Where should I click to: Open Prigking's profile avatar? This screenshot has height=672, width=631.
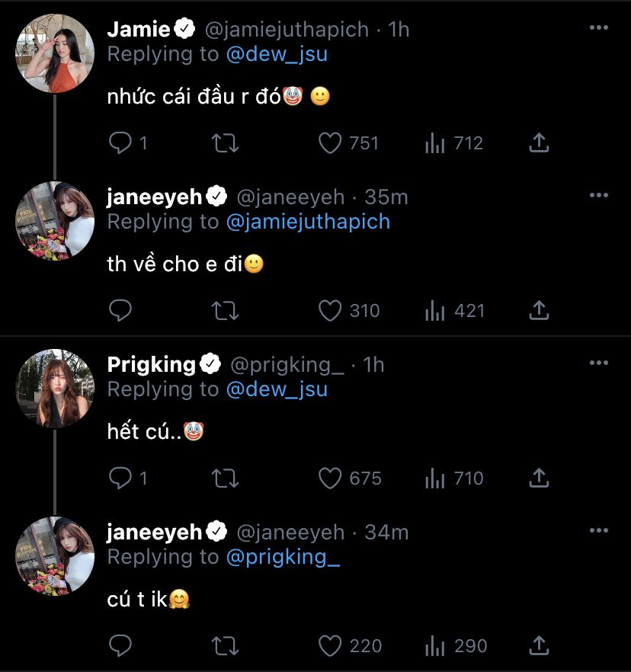(55, 389)
